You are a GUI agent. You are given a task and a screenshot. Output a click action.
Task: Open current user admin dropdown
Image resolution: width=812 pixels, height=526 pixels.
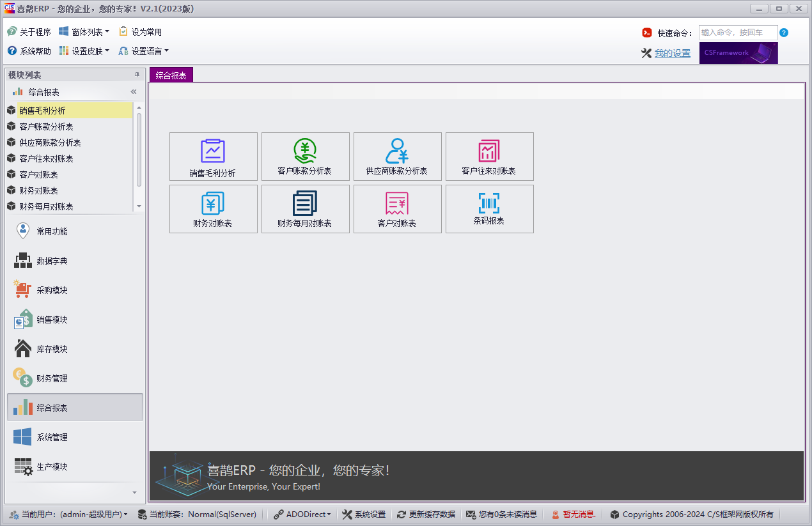(x=68, y=514)
